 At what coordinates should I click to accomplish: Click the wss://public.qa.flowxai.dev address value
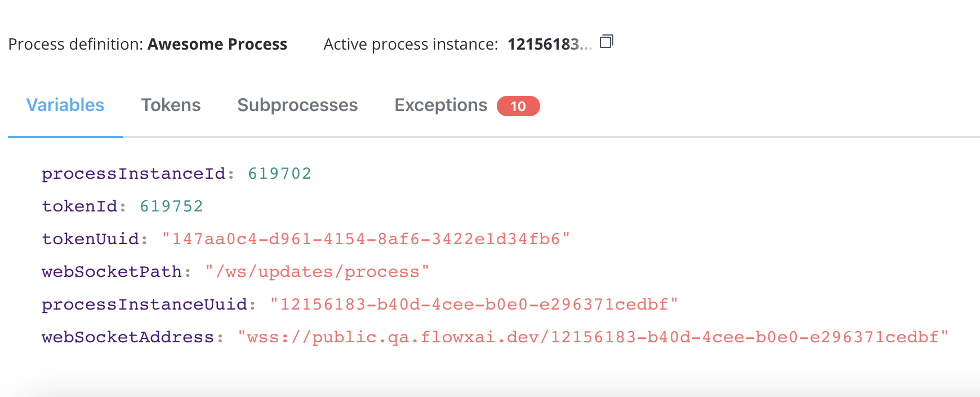tap(593, 337)
